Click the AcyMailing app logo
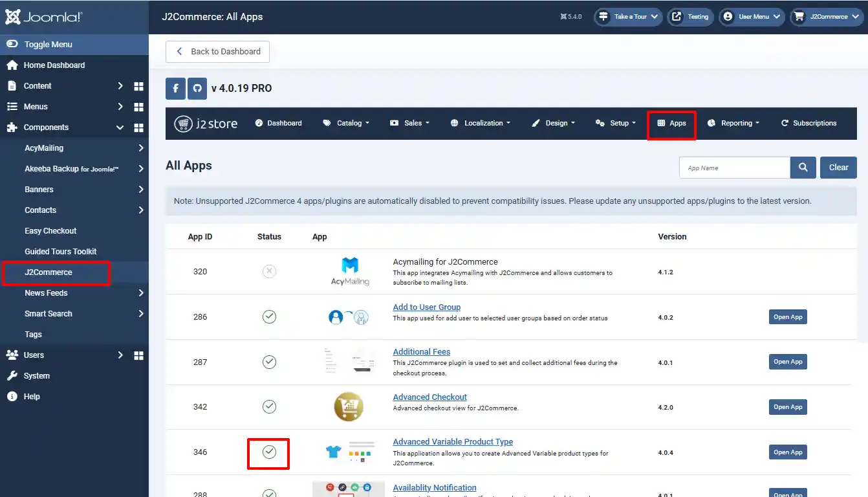868x497 pixels. click(x=350, y=272)
